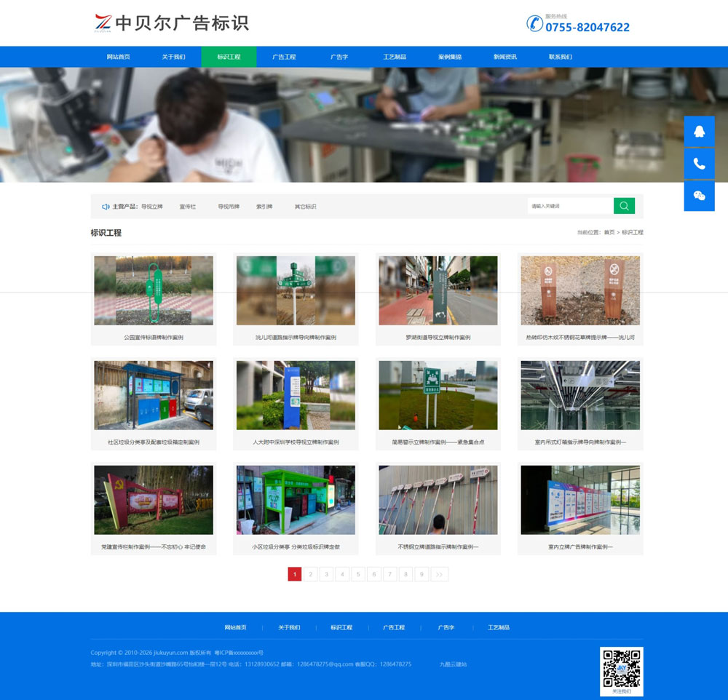Screen dimensions: 728x700
Task: Switch to the 新闻资讯 navigation tab
Action: click(507, 56)
